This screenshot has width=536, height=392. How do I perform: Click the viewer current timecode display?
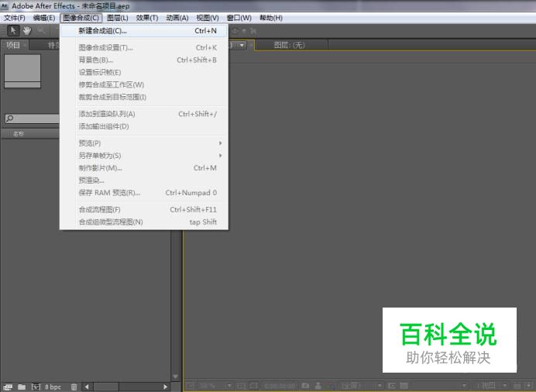(x=280, y=386)
